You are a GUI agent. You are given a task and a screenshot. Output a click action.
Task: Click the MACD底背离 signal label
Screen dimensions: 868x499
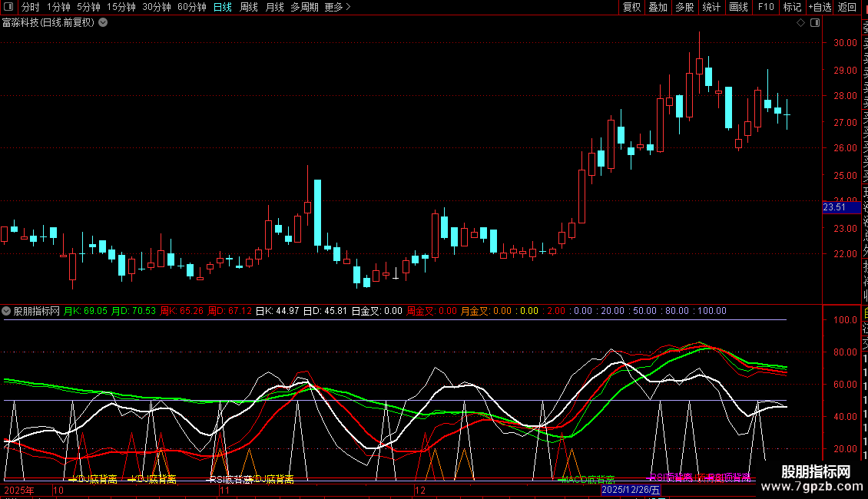click(x=588, y=480)
